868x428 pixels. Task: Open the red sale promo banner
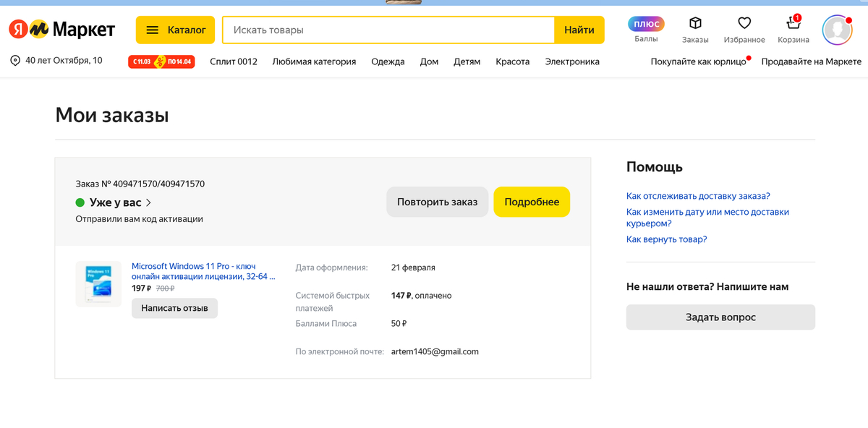pyautogui.click(x=161, y=61)
